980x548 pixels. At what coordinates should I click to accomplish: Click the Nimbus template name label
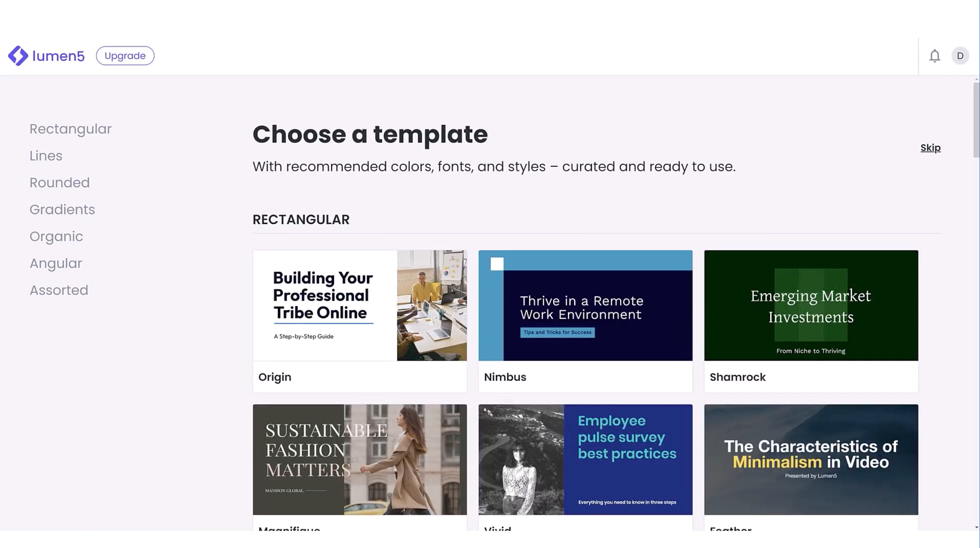505,377
